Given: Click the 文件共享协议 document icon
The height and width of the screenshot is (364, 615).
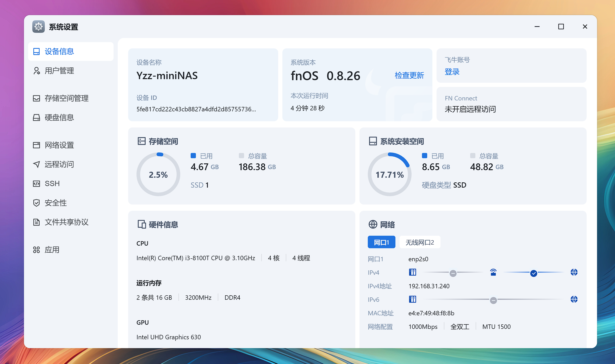Looking at the screenshot, I should pyautogui.click(x=36, y=222).
